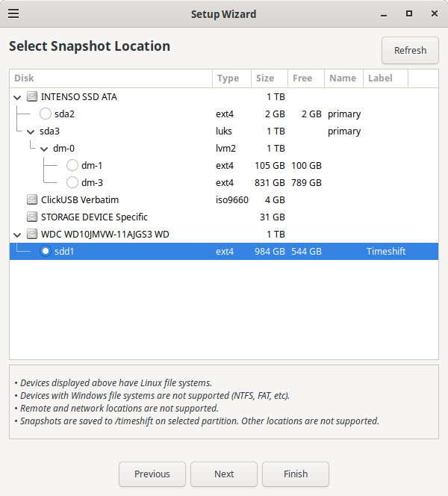Select the dm-3 volume radio button
The width and height of the screenshot is (448, 496).
[72, 182]
